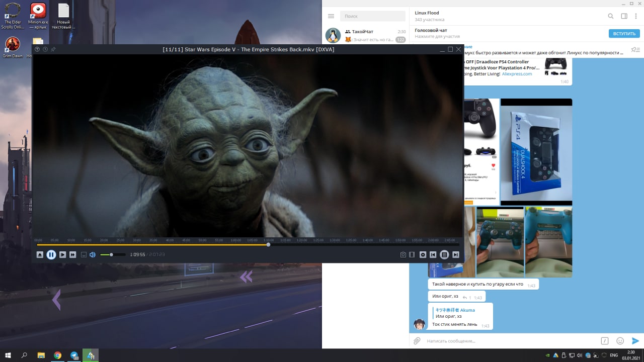Click the player seek bar handle

pyautogui.click(x=268, y=245)
